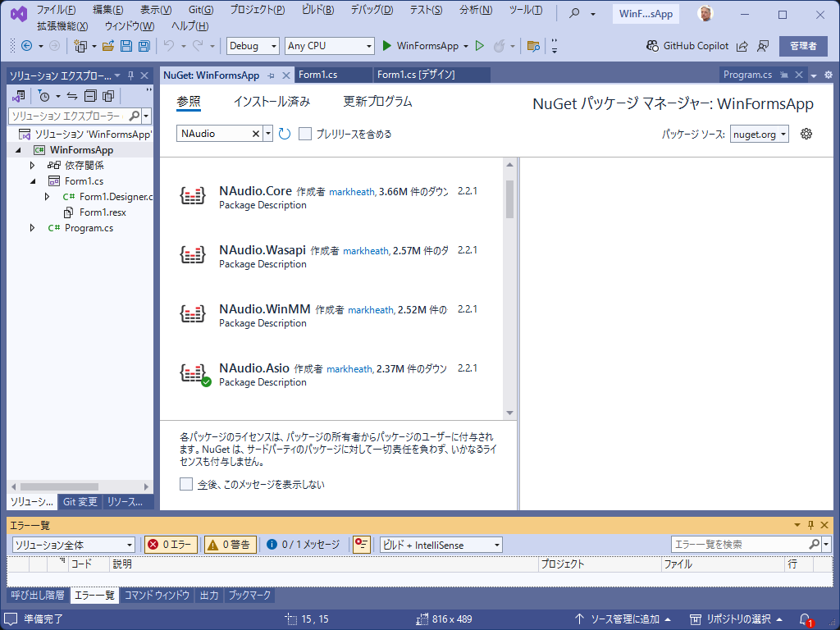The image size is (840, 630).
Task: Open error list scope dropdown
Action: (73, 545)
